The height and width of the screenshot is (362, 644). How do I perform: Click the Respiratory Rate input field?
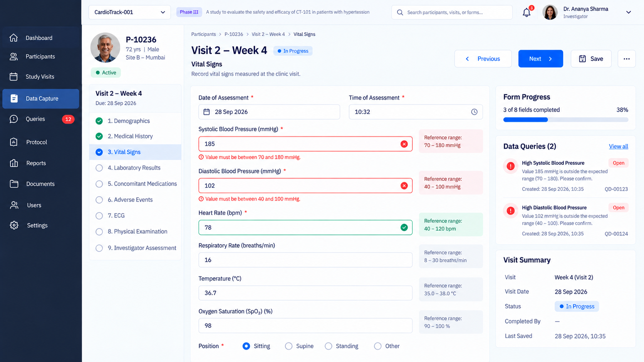click(305, 260)
